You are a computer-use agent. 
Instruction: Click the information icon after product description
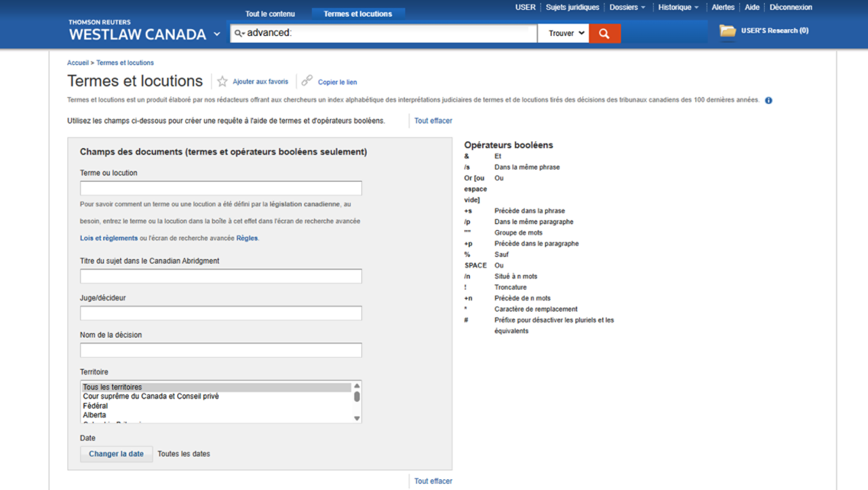768,100
